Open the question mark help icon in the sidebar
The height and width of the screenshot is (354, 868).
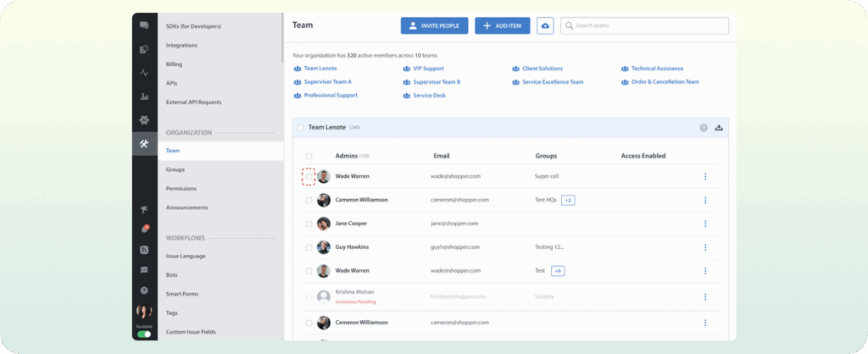144,290
